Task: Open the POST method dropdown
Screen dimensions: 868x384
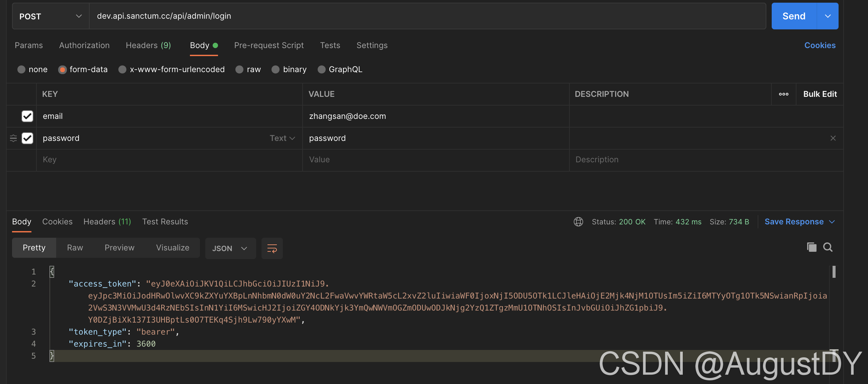Action: 50,16
